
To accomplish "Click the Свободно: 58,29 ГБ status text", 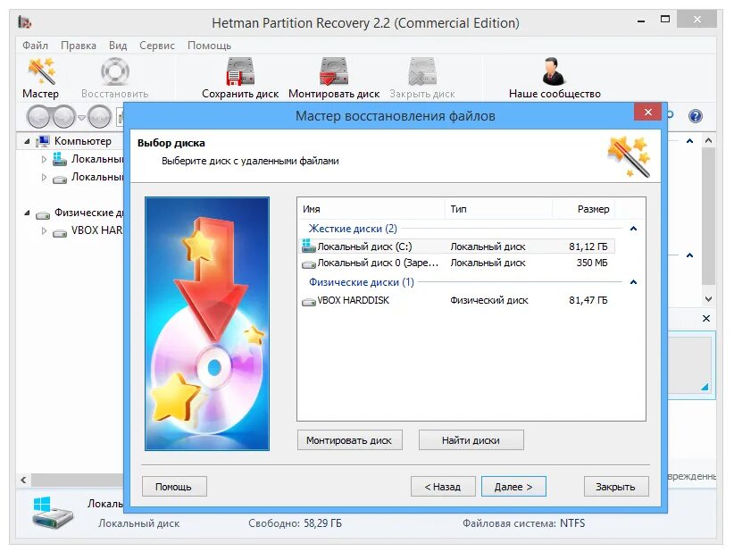I will pyautogui.click(x=295, y=523).
